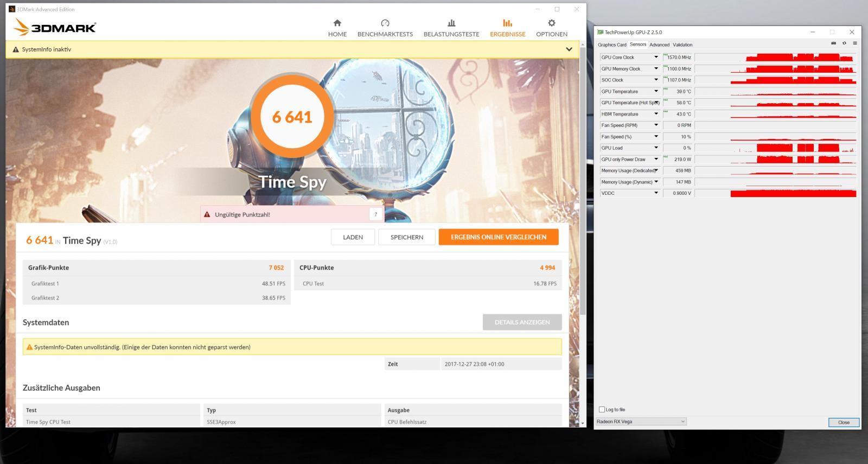Click the question mark help on Ungültige Punktzahl
This screenshot has height=464, width=868.
[376, 214]
